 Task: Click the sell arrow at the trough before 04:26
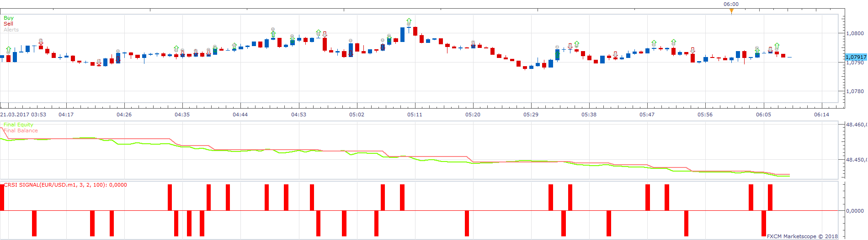(x=99, y=63)
